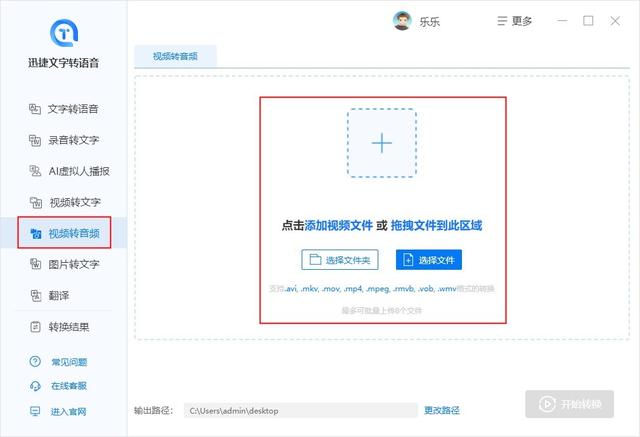Open the 图片转文字 sidebar item

(64, 264)
